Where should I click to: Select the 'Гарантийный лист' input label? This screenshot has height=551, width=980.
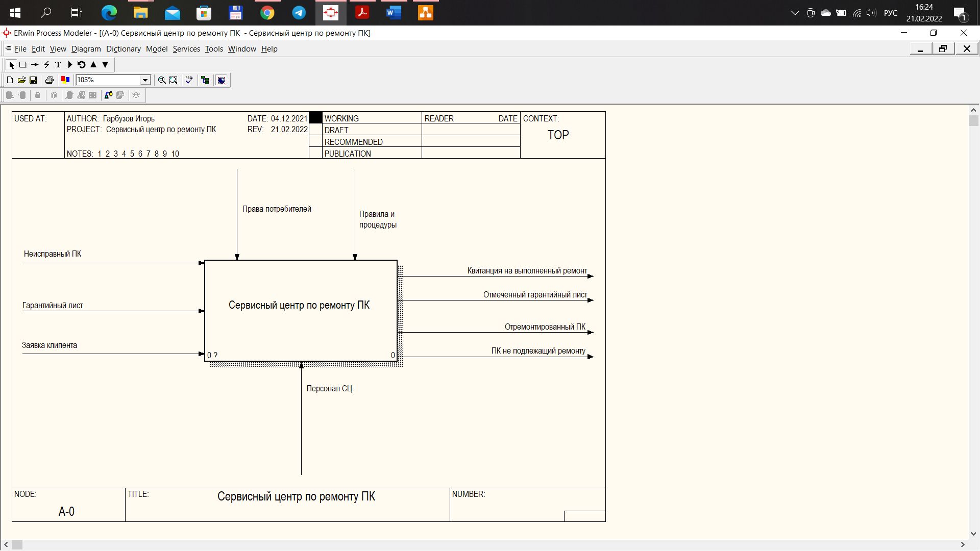click(53, 306)
